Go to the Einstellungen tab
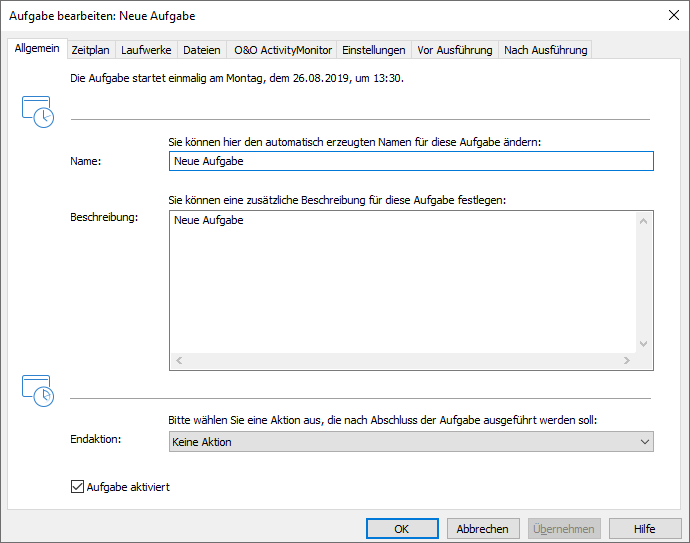 pyautogui.click(x=374, y=50)
